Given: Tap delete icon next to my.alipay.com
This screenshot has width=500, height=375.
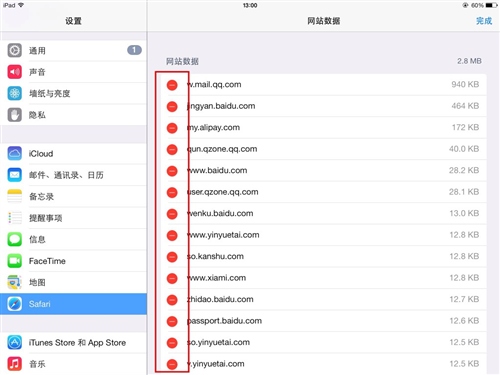Looking at the screenshot, I should pyautogui.click(x=172, y=128).
